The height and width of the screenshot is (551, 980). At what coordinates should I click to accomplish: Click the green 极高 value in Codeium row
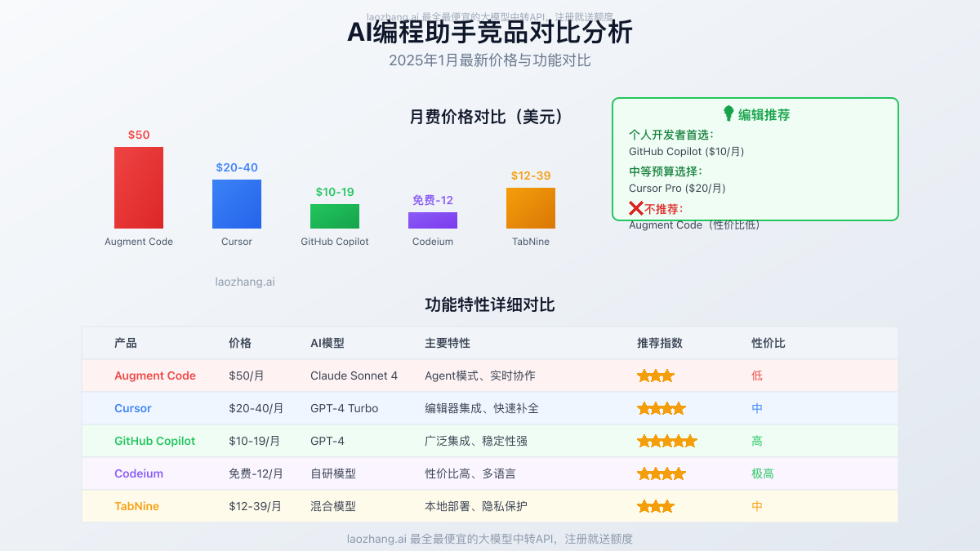tap(763, 473)
